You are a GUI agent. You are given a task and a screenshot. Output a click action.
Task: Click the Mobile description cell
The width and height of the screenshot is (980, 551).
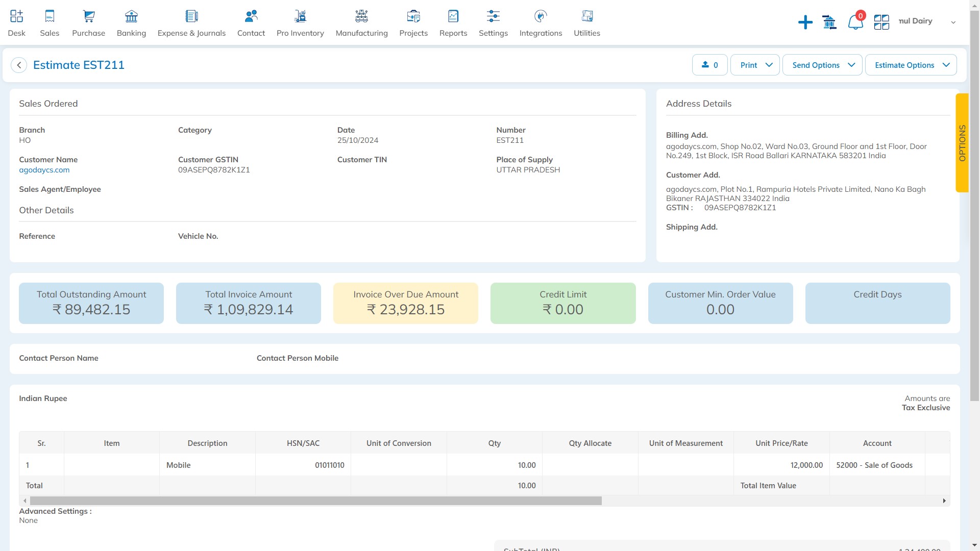[x=207, y=465]
